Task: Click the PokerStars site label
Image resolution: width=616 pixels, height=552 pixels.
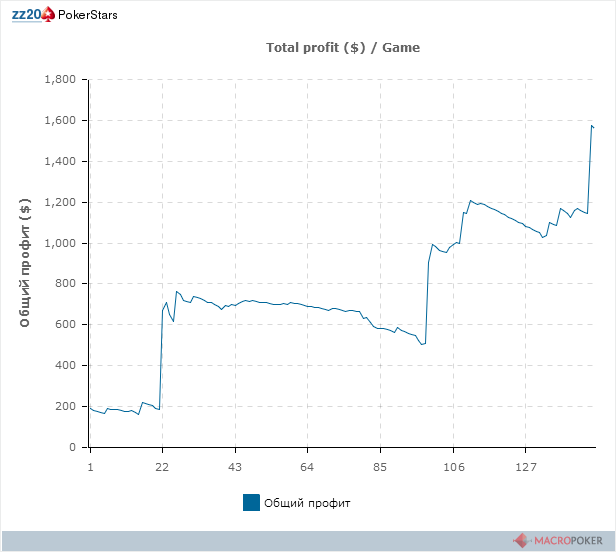Action: (x=88, y=15)
